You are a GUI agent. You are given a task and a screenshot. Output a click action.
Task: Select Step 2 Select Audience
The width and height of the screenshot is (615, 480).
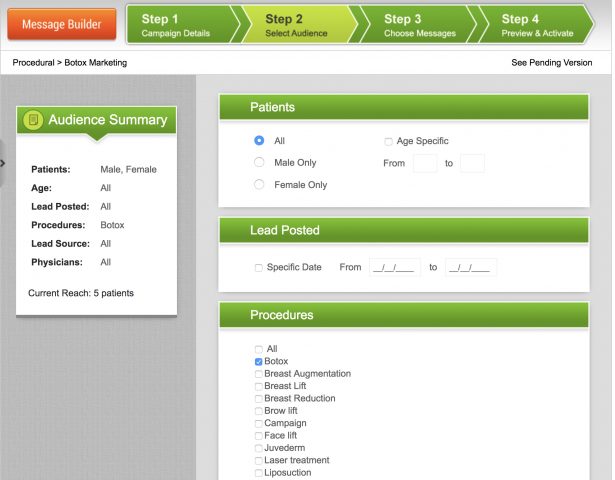(298, 25)
